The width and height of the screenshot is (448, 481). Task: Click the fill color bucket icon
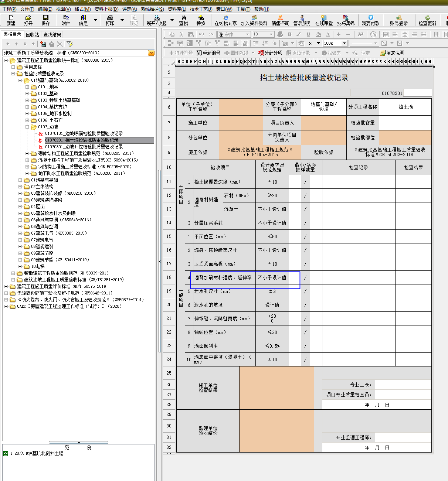click(318, 34)
